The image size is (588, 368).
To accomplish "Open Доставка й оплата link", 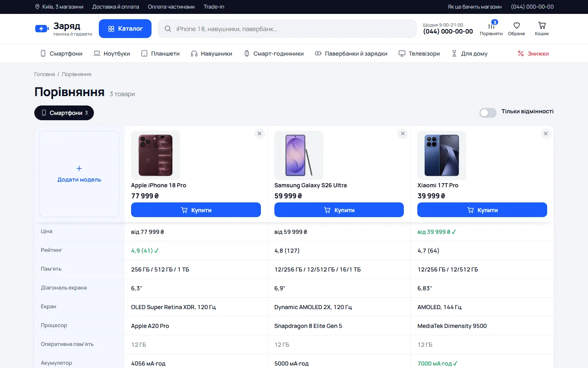I will click(116, 7).
